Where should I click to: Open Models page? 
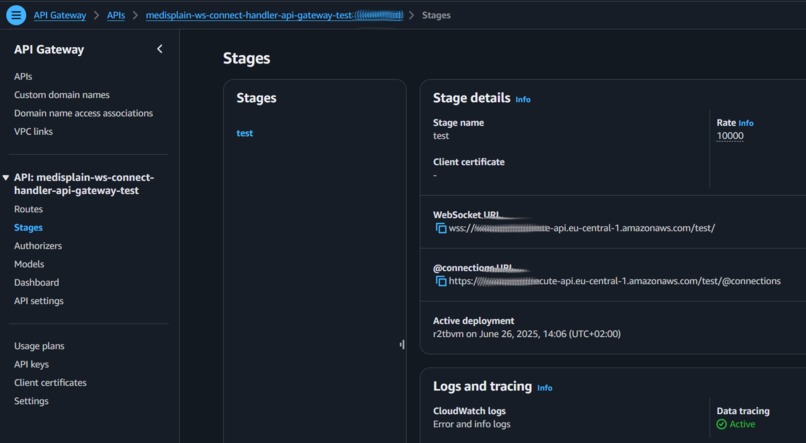point(29,264)
